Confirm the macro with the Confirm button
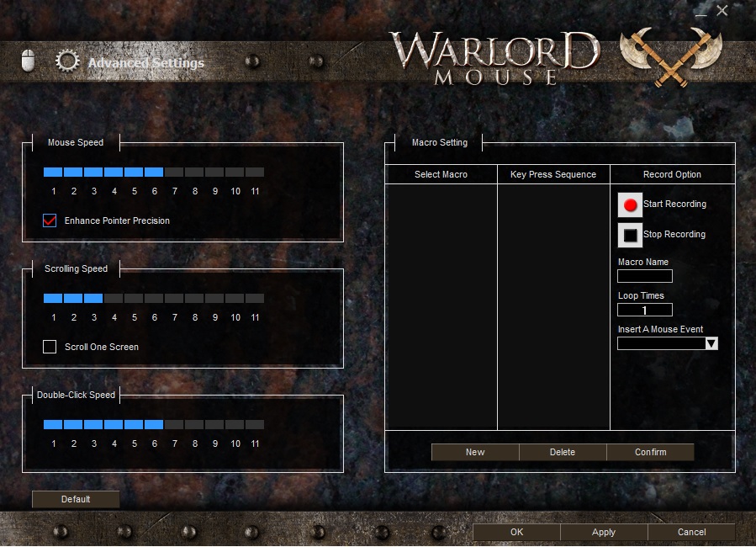This screenshot has width=756, height=547. click(x=650, y=452)
